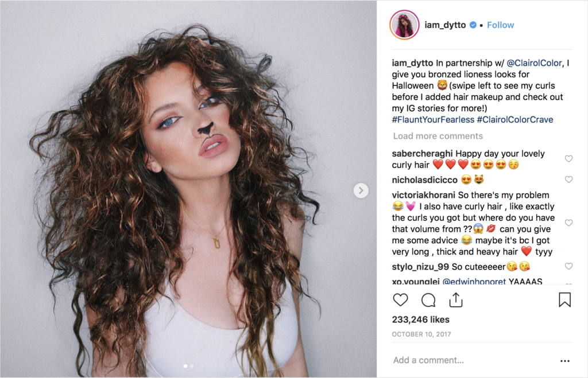Screen dimensions: 588x378
Task: Click the share upload icon
Action: coord(456,300)
